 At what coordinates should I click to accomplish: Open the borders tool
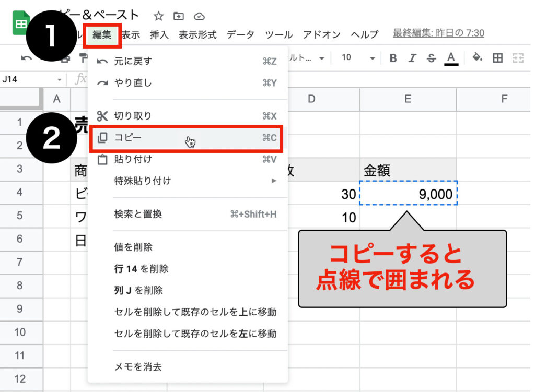(497, 58)
